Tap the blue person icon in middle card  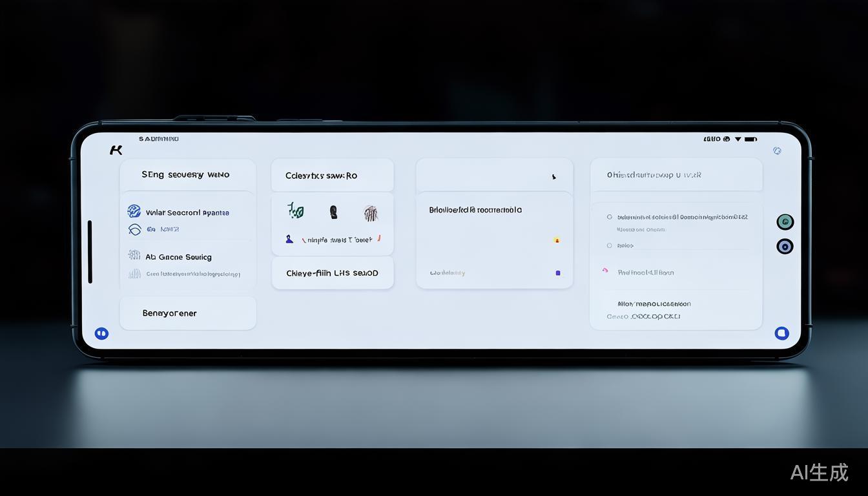289,240
